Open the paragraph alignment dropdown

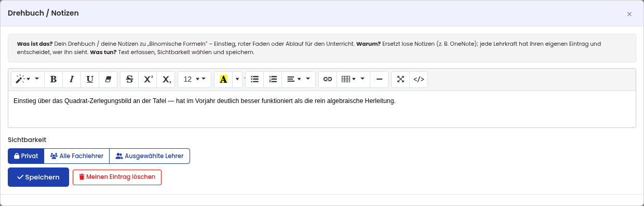coord(299,79)
